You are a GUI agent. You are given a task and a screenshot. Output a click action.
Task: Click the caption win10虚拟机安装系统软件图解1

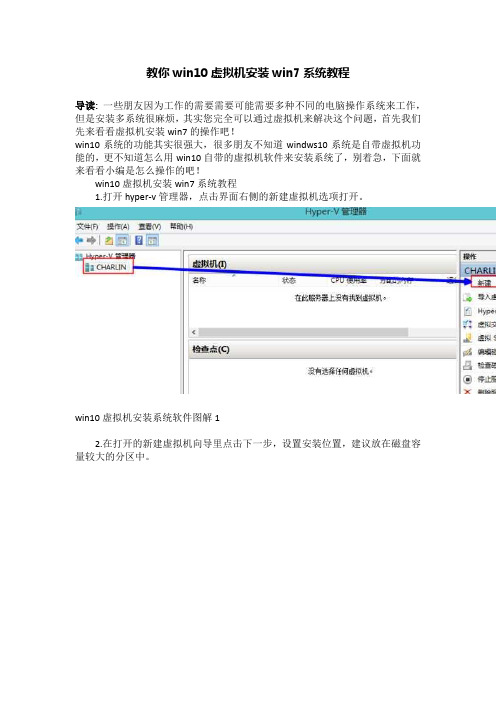click(147, 418)
